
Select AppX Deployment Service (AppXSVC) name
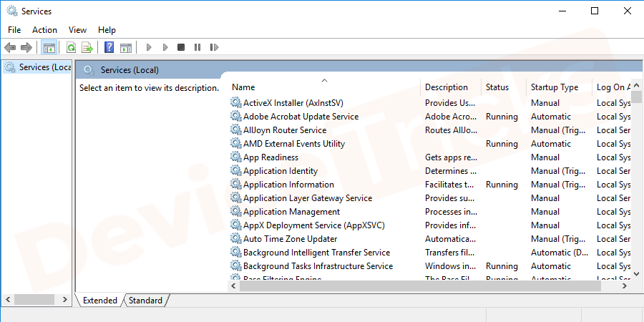[x=314, y=225]
